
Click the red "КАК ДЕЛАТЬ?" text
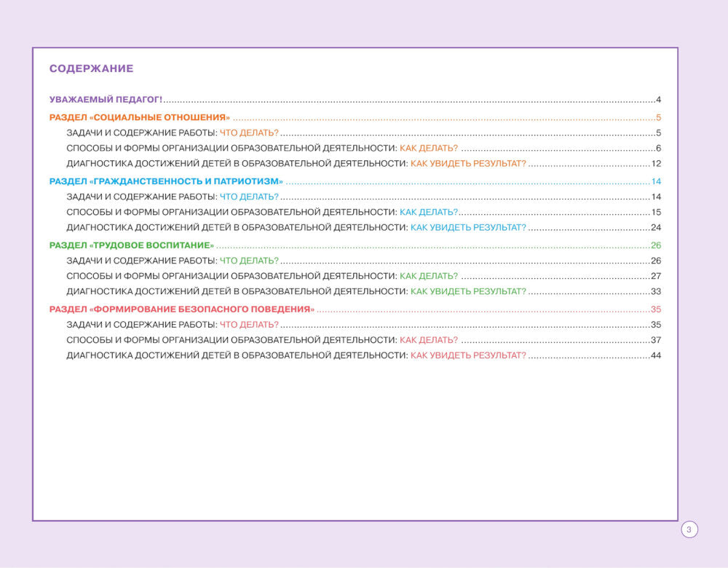pyautogui.click(x=429, y=340)
